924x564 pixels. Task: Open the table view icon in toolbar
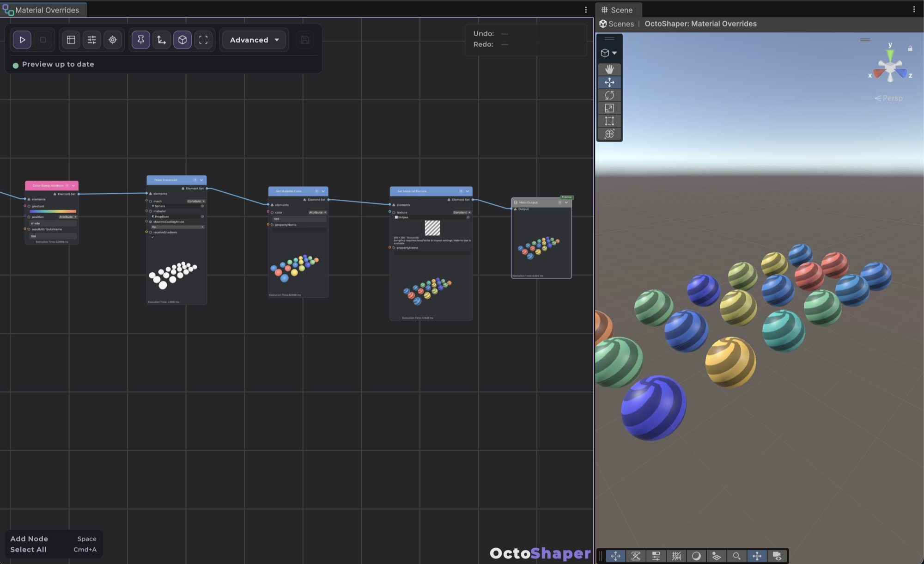[x=71, y=40]
